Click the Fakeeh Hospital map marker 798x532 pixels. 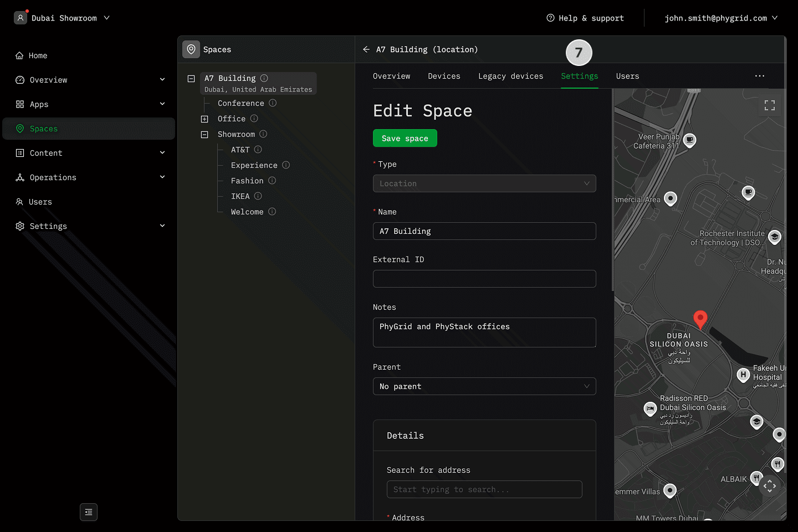pos(743,375)
